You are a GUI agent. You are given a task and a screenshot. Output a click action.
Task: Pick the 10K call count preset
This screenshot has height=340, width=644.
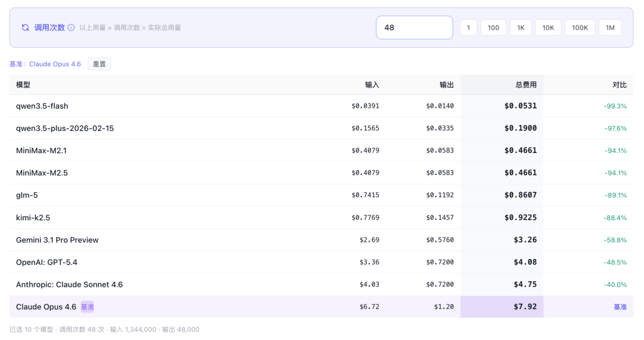pyautogui.click(x=547, y=27)
